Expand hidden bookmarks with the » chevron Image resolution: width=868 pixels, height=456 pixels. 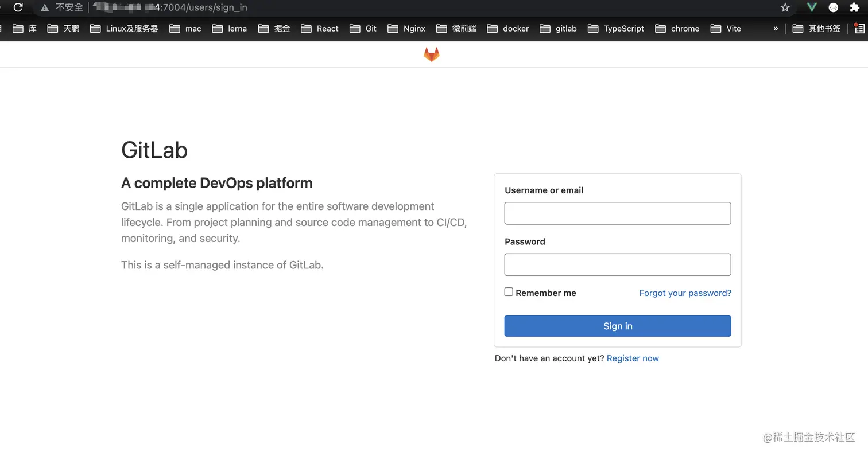776,28
